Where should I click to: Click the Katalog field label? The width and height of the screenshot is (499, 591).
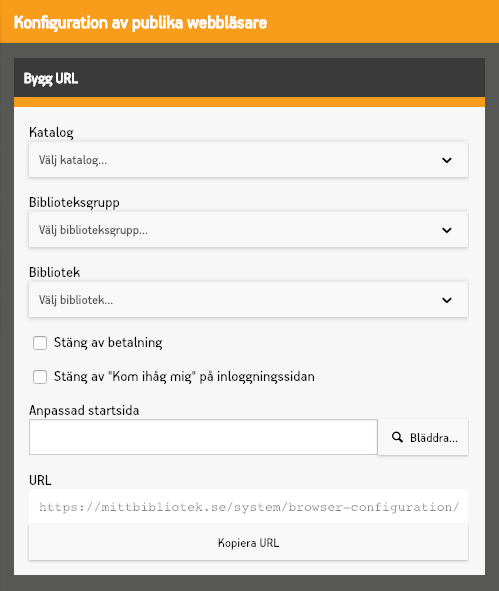pos(51,132)
